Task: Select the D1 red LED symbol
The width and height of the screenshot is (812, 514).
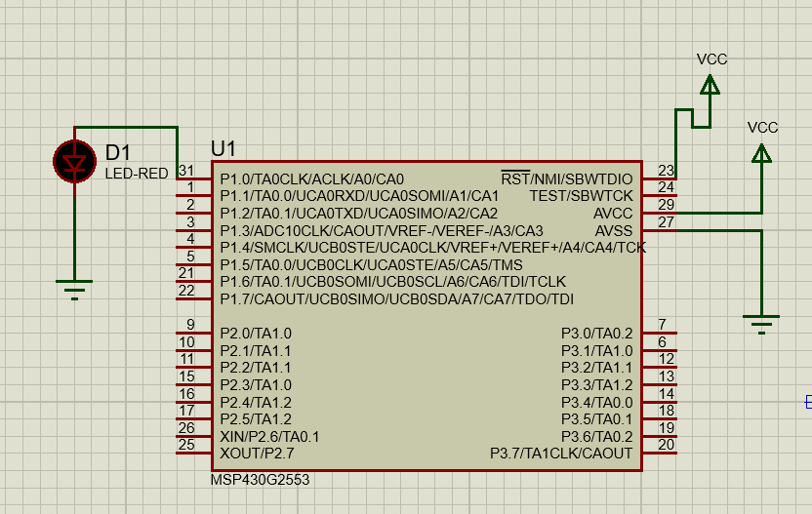Action: click(x=74, y=162)
